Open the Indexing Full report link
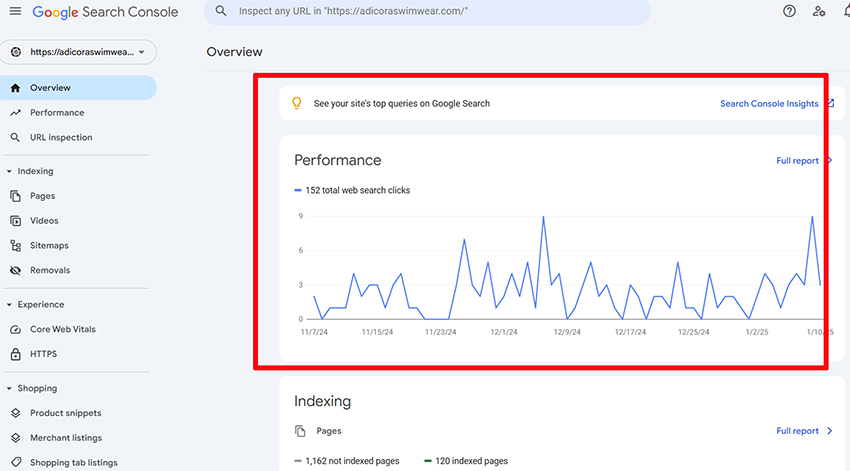 (x=797, y=431)
